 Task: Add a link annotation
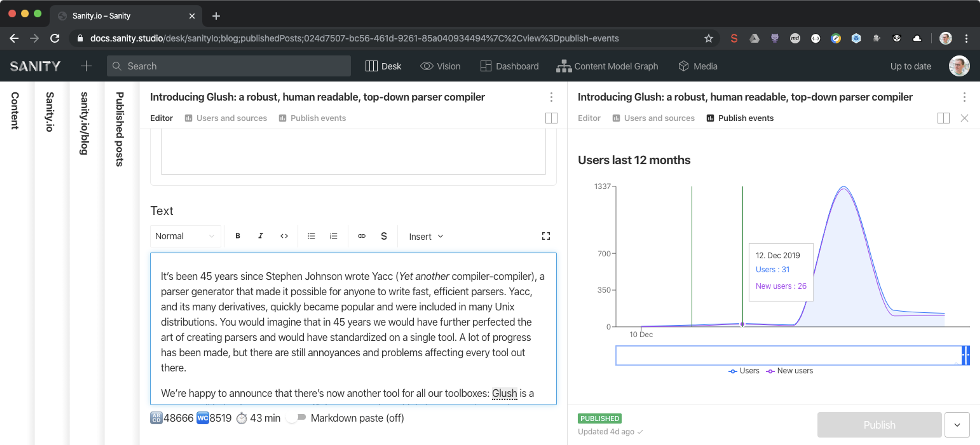361,236
